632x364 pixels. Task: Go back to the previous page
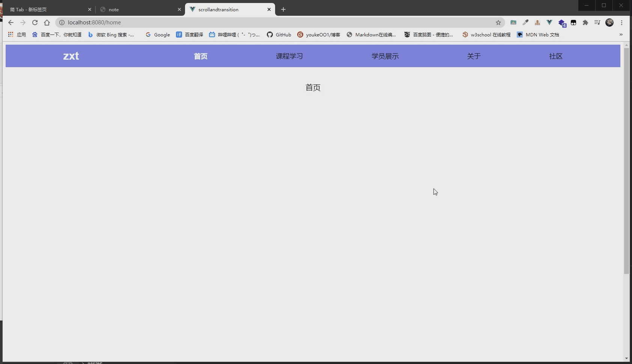[11, 23]
